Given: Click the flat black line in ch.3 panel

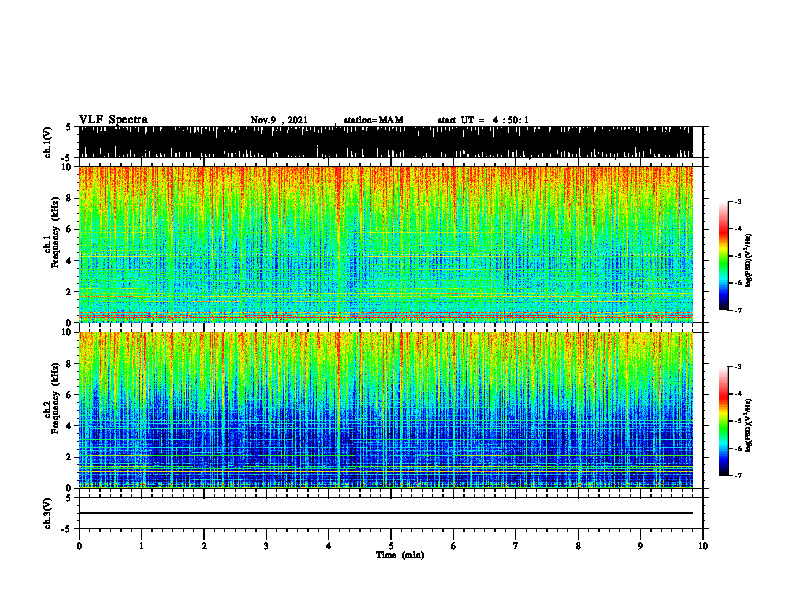Looking at the screenshot, I should point(385,513).
